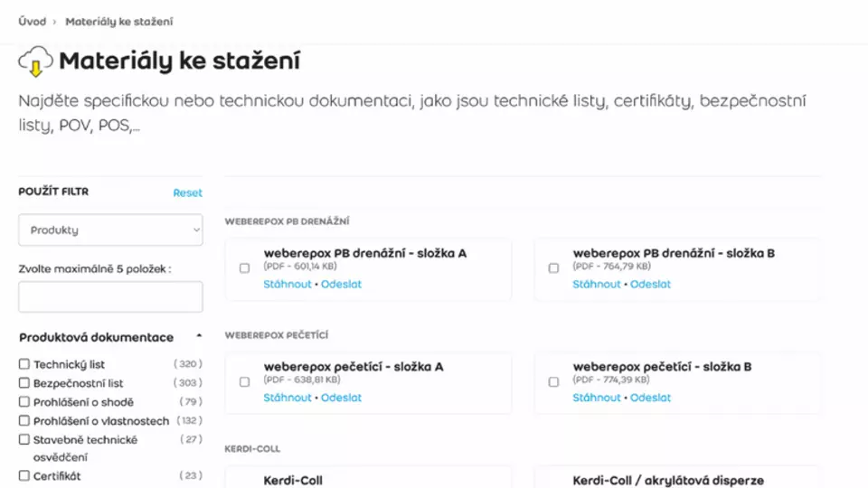Click WEBEREPOX PEČETÍCÍ group heading
The height and width of the screenshot is (488, 868).
click(x=277, y=334)
